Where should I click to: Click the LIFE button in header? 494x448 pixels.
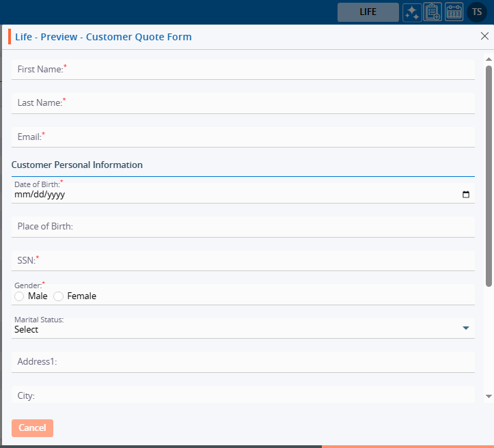pos(368,12)
